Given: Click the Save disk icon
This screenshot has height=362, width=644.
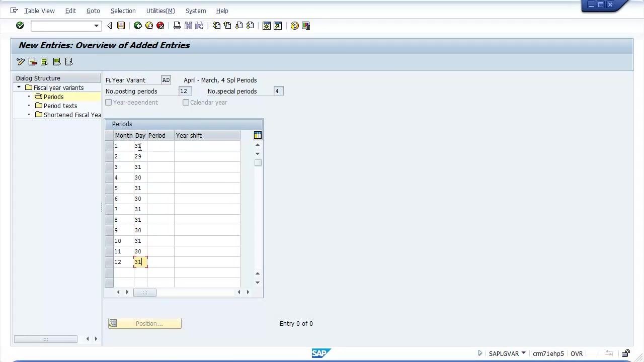Looking at the screenshot, I should pos(121,26).
